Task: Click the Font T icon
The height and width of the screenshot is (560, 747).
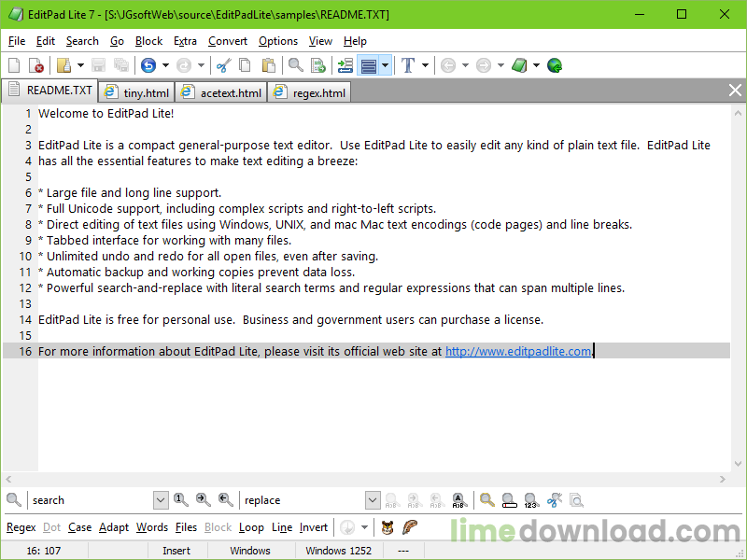Action: (408, 65)
